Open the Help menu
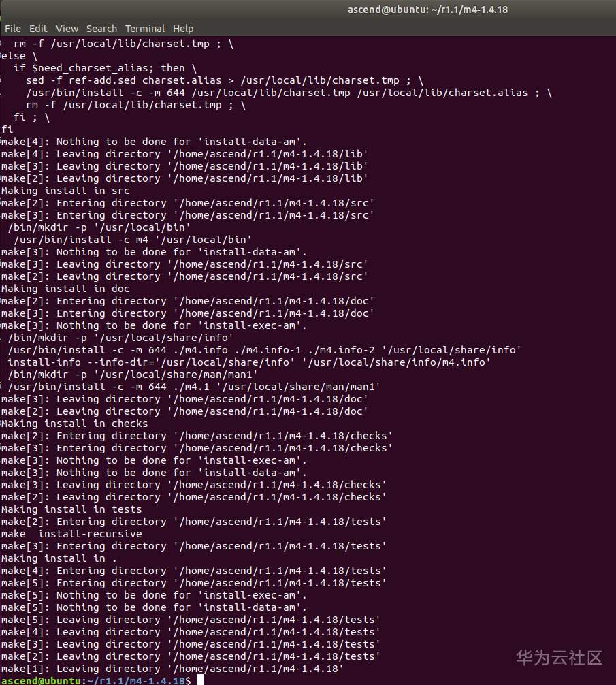Screen dimensions: 616x685 click(x=183, y=29)
